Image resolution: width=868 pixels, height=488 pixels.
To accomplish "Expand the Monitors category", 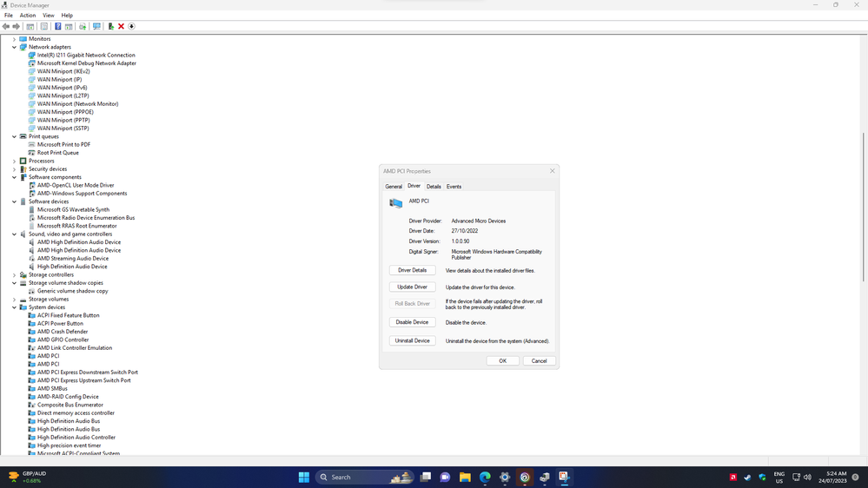I will [x=15, y=39].
